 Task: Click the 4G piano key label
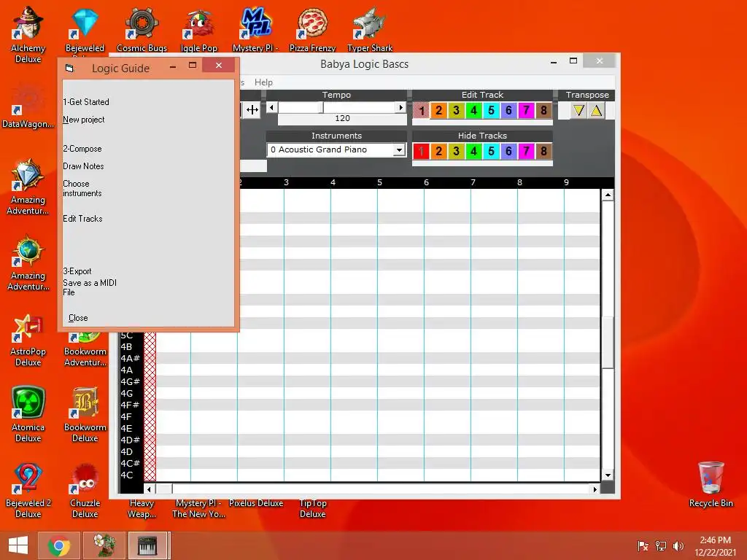coord(127,393)
